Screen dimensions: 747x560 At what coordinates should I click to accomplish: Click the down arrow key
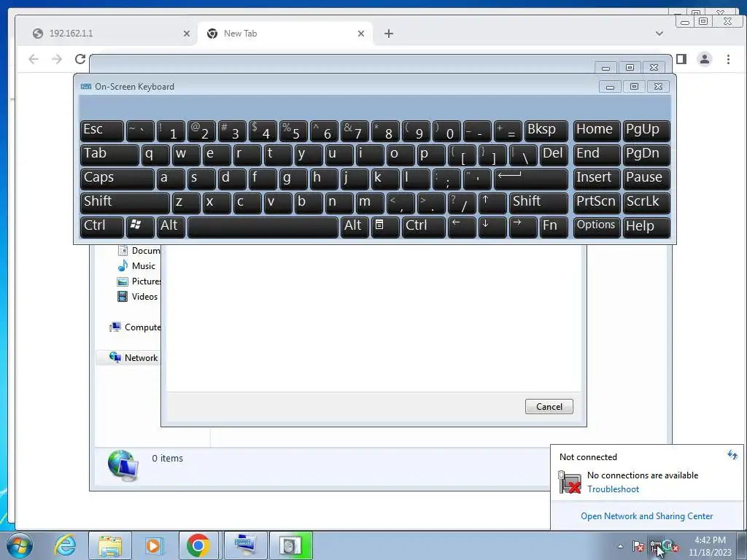[x=492, y=227]
